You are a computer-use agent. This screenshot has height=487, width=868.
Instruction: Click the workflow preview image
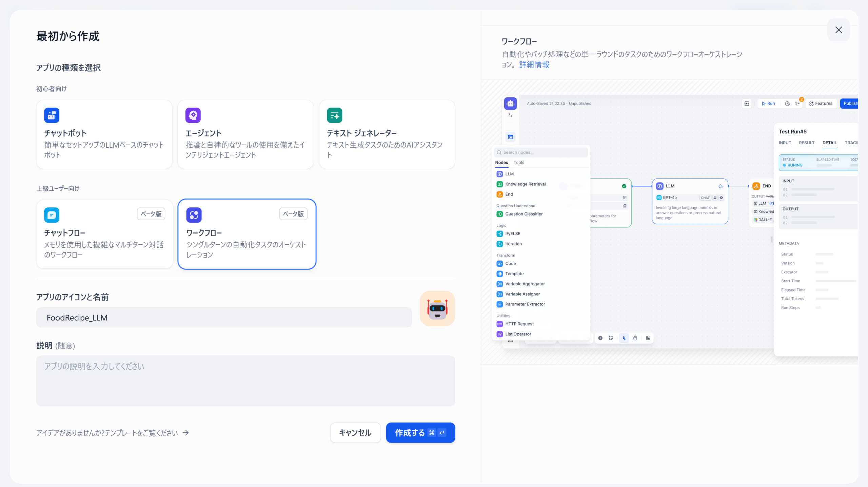pos(669,222)
